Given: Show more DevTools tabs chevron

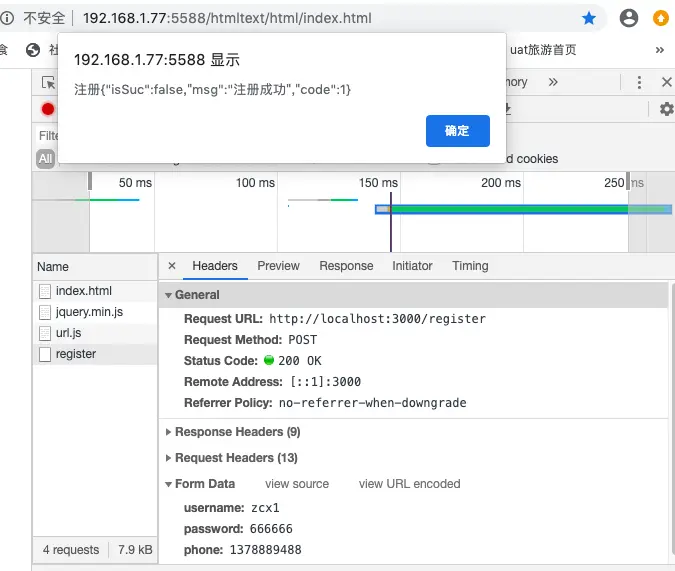Looking at the screenshot, I should click(x=553, y=82).
